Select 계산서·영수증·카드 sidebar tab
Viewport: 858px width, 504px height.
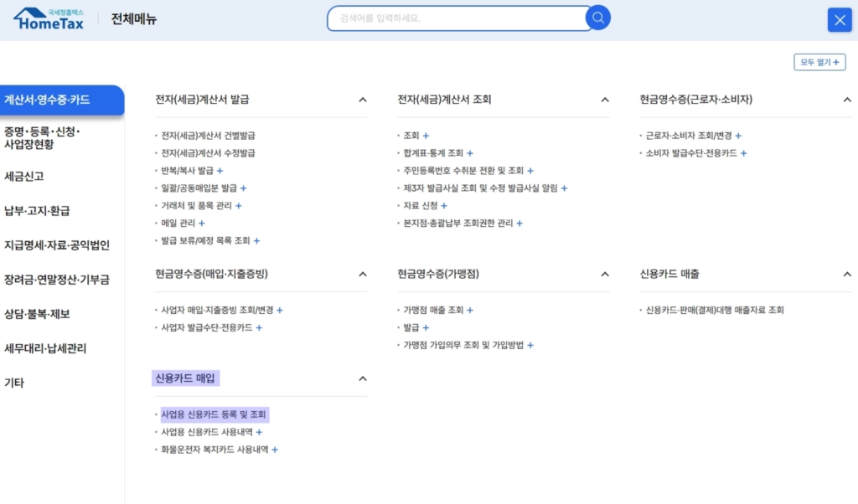62,100
